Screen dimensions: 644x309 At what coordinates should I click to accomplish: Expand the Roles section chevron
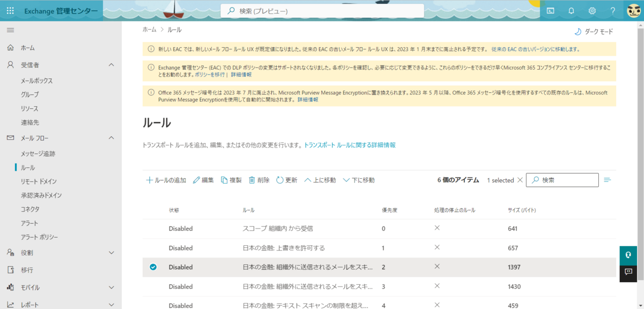pyautogui.click(x=112, y=253)
